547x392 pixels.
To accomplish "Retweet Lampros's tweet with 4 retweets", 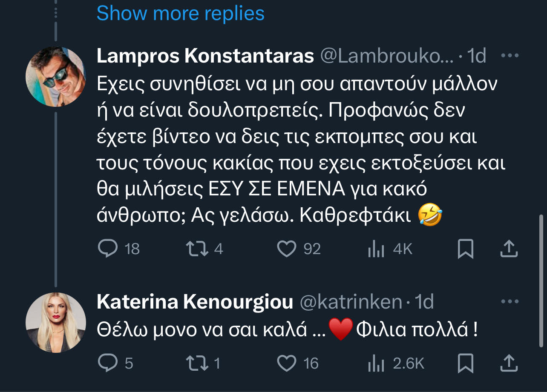I will (198, 249).
